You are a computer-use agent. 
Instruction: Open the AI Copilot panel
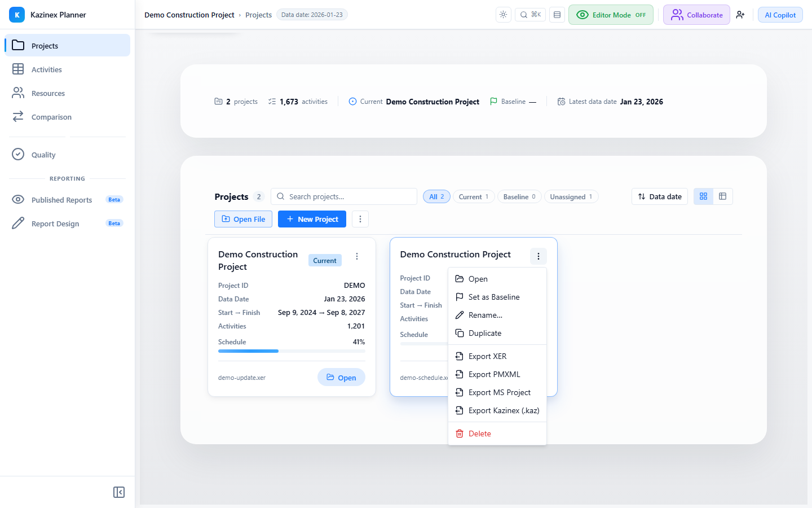click(x=780, y=15)
